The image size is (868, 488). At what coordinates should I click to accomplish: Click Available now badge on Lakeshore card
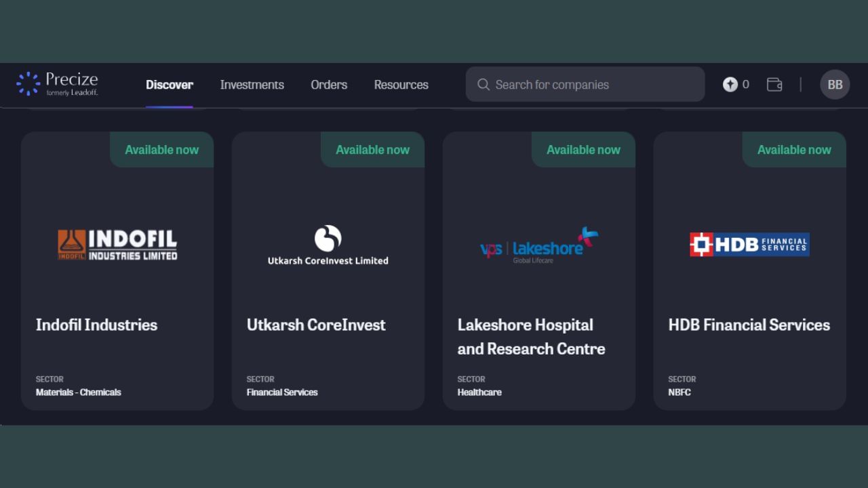[x=583, y=150]
